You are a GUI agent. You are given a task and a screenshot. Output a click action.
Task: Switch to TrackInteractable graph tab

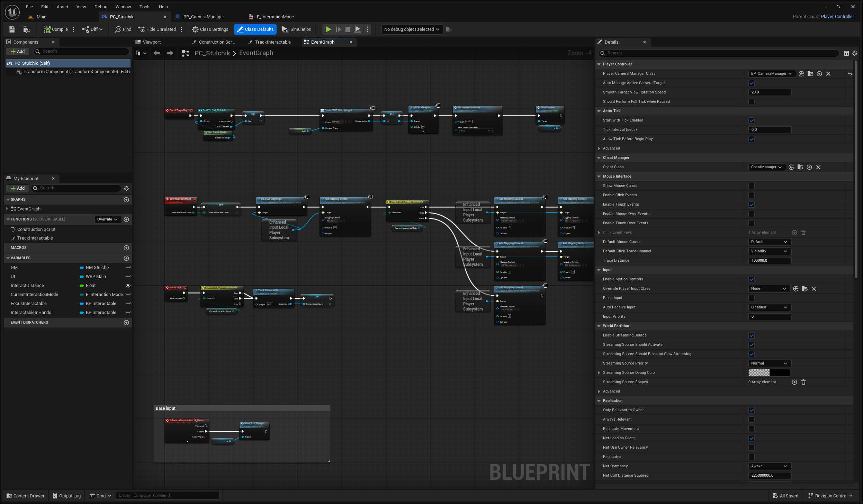[x=272, y=42]
